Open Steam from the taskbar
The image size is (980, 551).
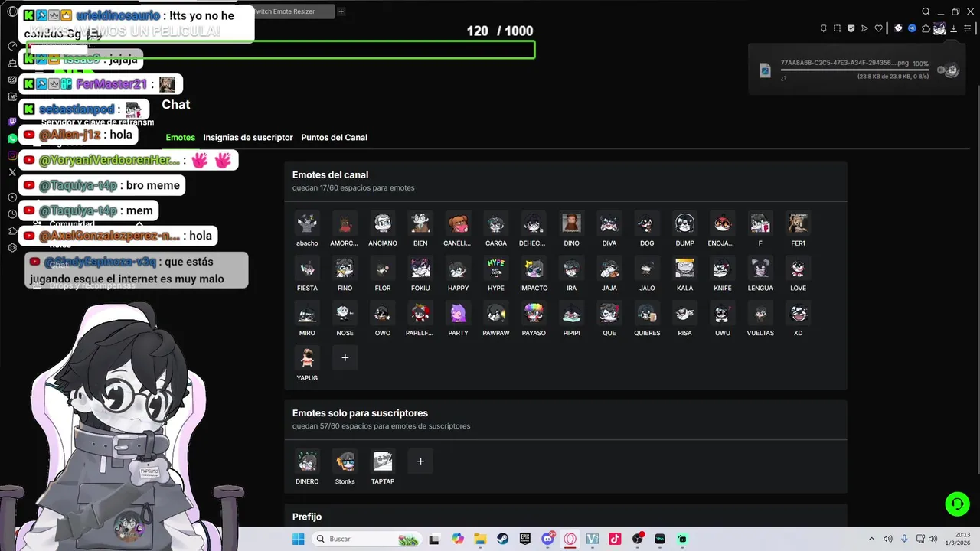[502, 539]
